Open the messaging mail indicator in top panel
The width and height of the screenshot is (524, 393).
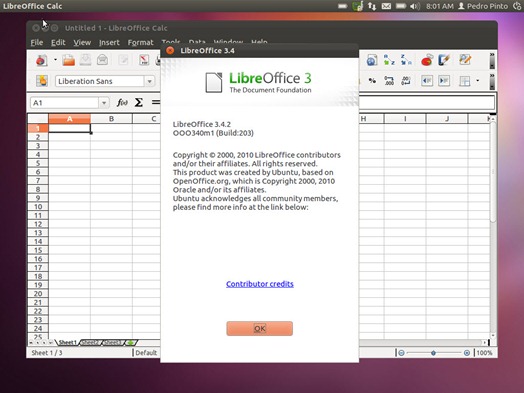point(386,6)
